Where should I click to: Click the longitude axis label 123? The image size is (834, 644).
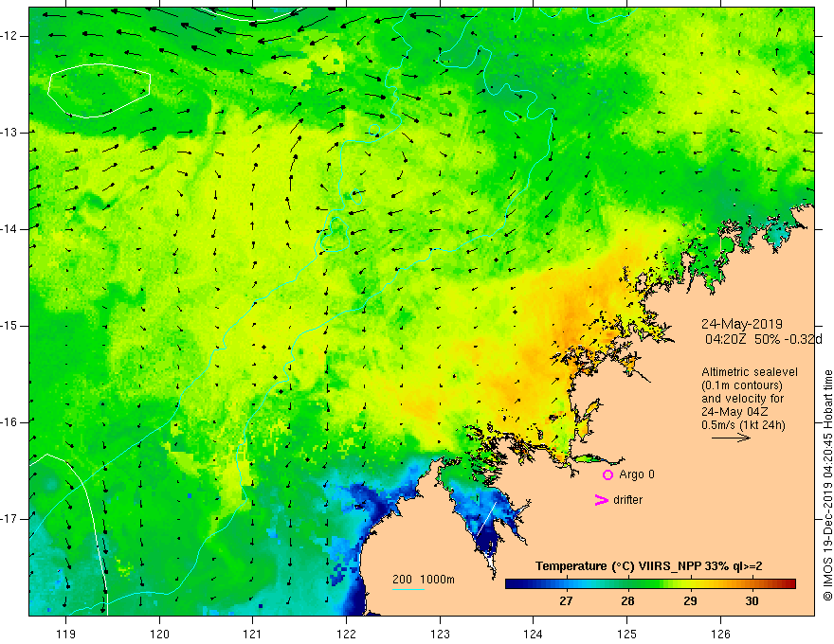440,634
